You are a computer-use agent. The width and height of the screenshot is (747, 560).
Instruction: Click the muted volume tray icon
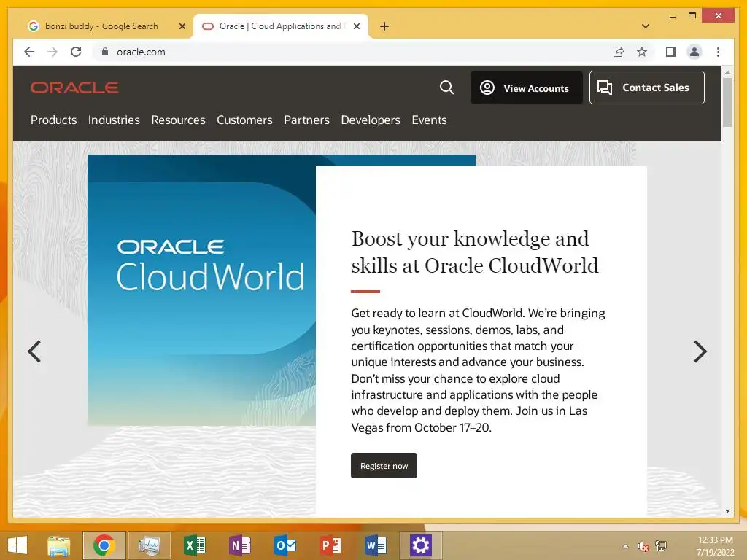point(643,546)
